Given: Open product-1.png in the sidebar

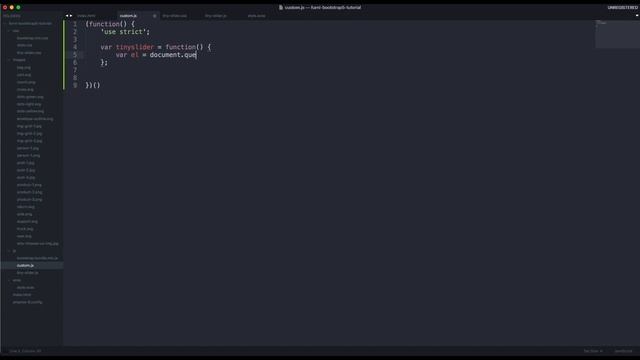Looking at the screenshot, I should click(29, 185).
